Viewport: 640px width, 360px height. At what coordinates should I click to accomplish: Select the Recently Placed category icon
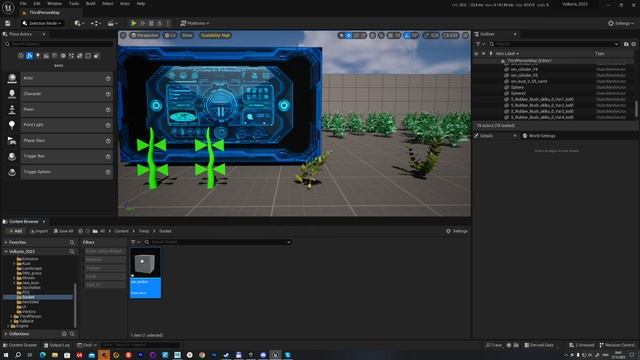21,56
